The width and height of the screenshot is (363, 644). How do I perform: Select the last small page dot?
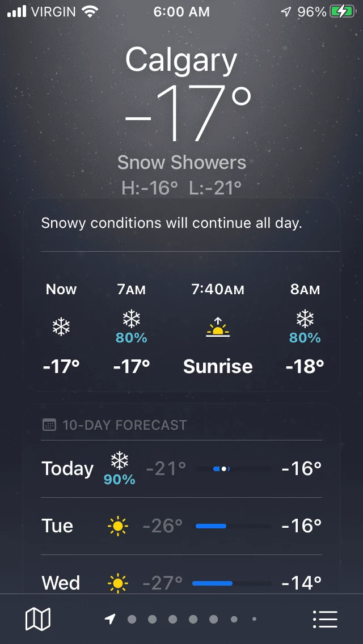click(254, 619)
